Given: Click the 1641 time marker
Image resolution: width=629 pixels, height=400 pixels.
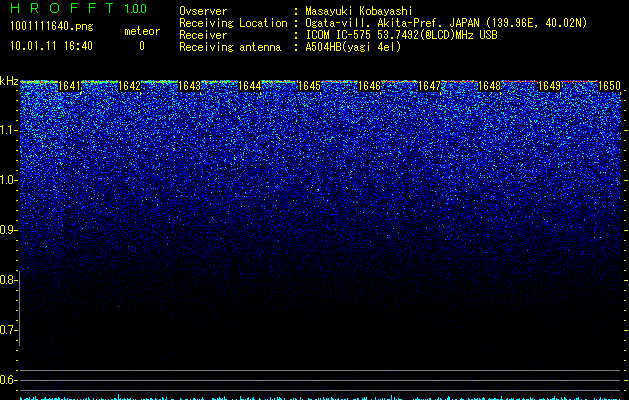Looking at the screenshot, I should click(69, 86).
